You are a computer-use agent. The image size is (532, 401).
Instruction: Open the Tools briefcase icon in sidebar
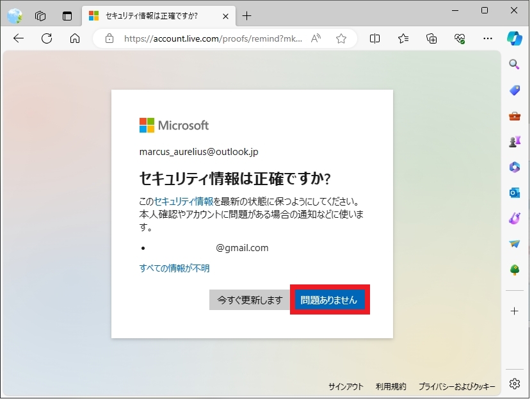pyautogui.click(x=514, y=116)
